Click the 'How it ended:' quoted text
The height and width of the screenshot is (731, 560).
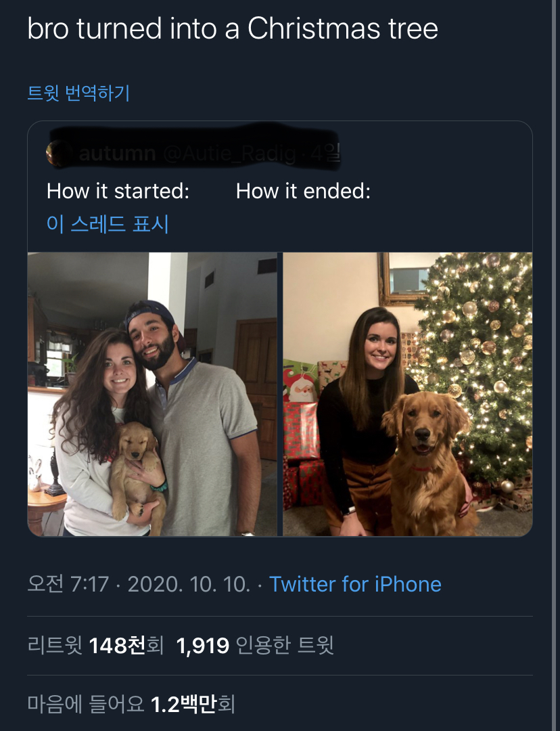pyautogui.click(x=303, y=192)
